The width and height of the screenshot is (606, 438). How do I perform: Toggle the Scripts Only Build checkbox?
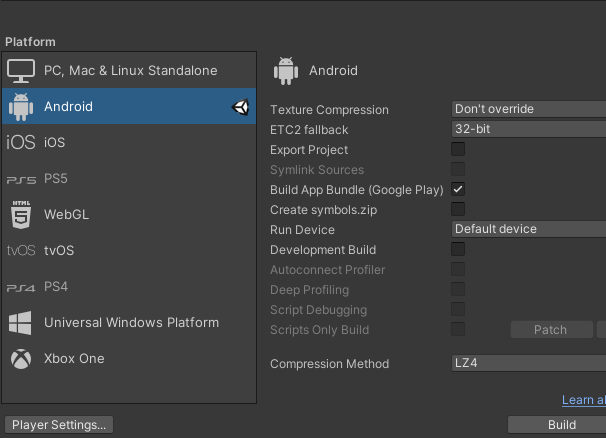[458, 329]
